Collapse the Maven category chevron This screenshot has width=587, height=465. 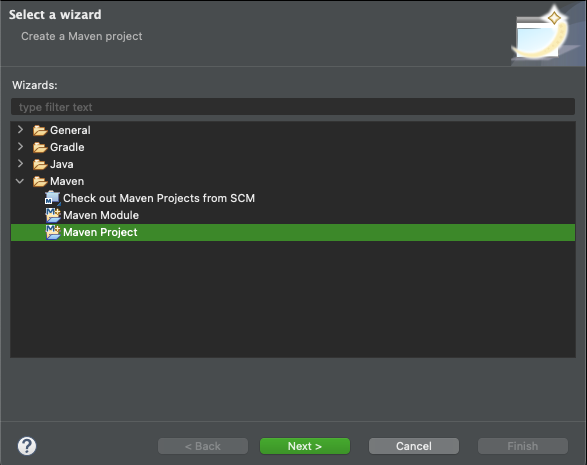point(20,181)
